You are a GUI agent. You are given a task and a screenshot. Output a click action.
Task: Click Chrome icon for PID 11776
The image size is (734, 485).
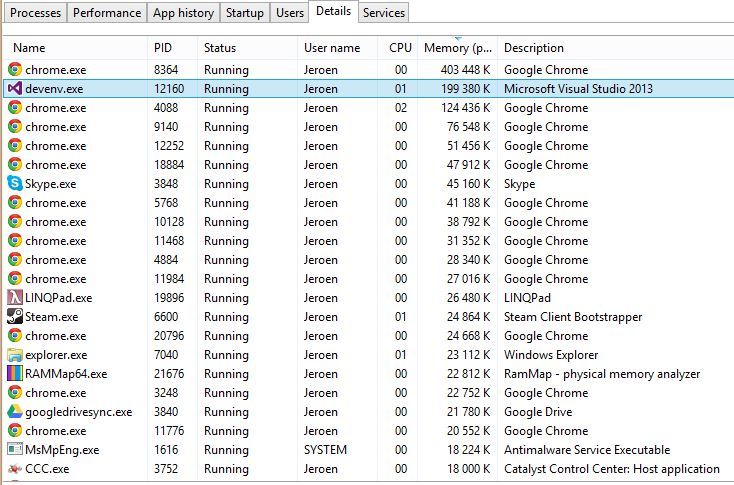tap(15, 431)
